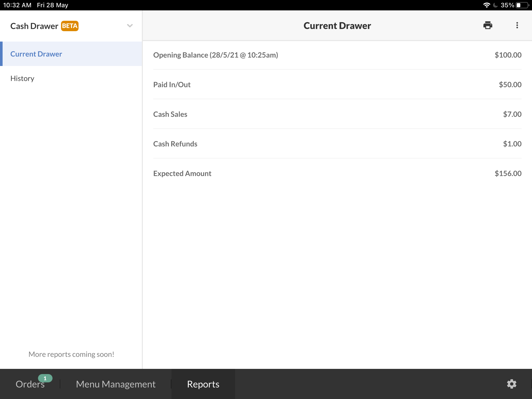
Task: Tap the Cash Sales row
Action: point(337,114)
